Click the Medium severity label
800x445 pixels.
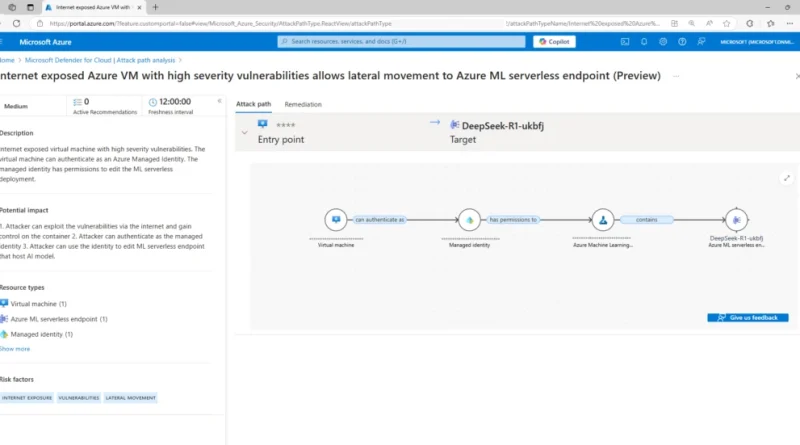click(16, 106)
